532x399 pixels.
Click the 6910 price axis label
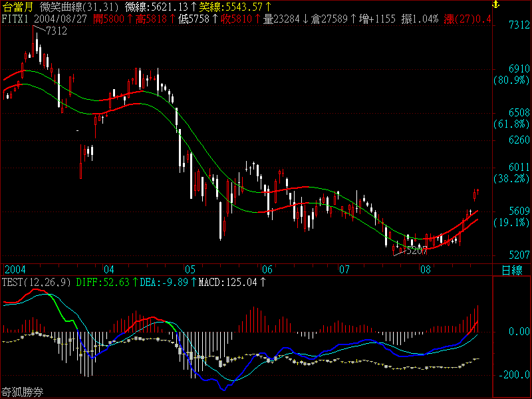pos(519,69)
